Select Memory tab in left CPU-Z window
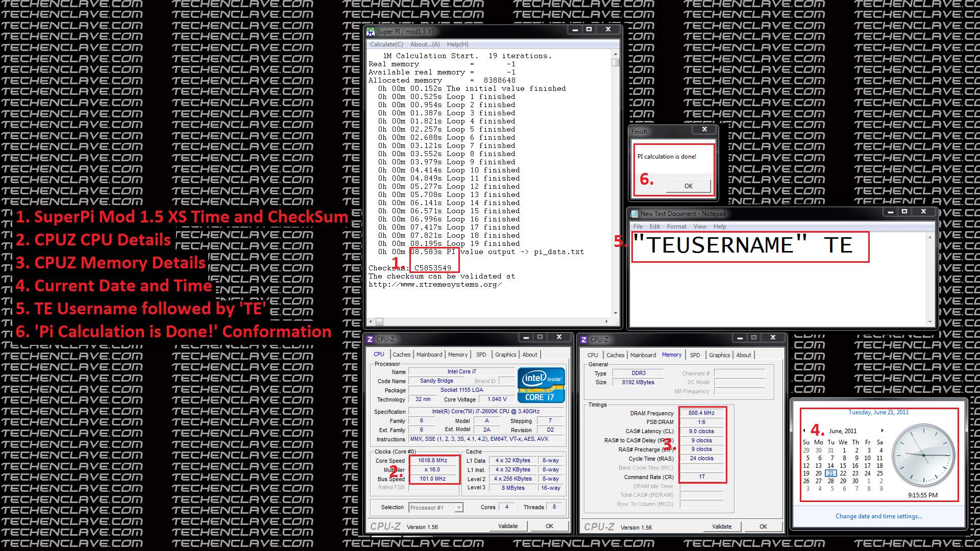The image size is (980, 551). [x=458, y=355]
